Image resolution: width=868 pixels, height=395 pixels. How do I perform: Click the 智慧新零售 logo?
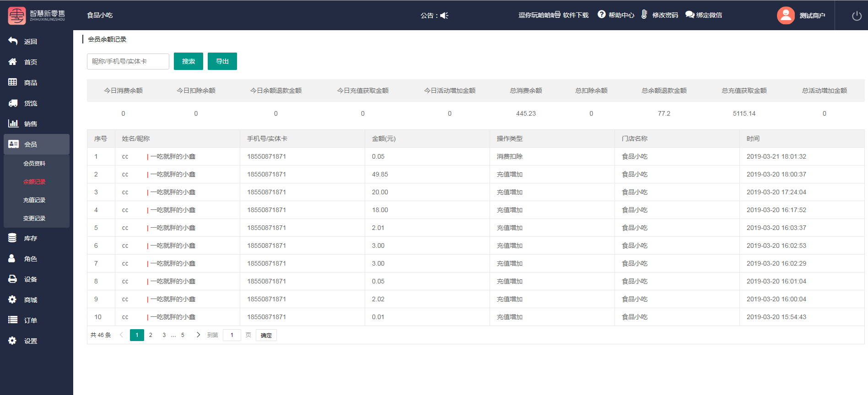click(37, 16)
